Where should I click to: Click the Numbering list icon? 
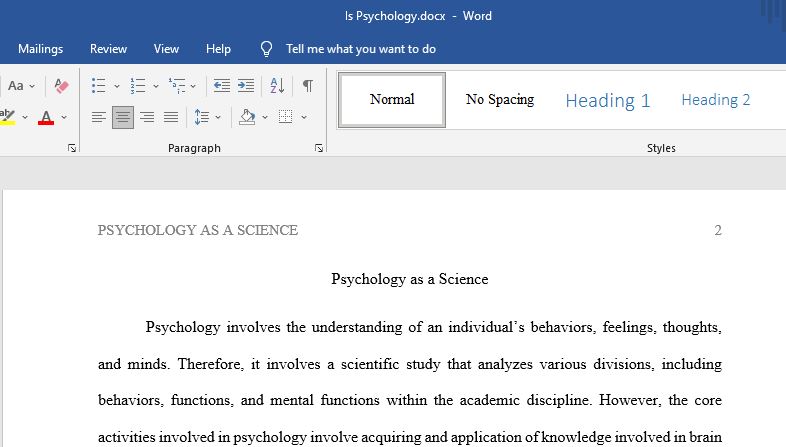[138, 86]
